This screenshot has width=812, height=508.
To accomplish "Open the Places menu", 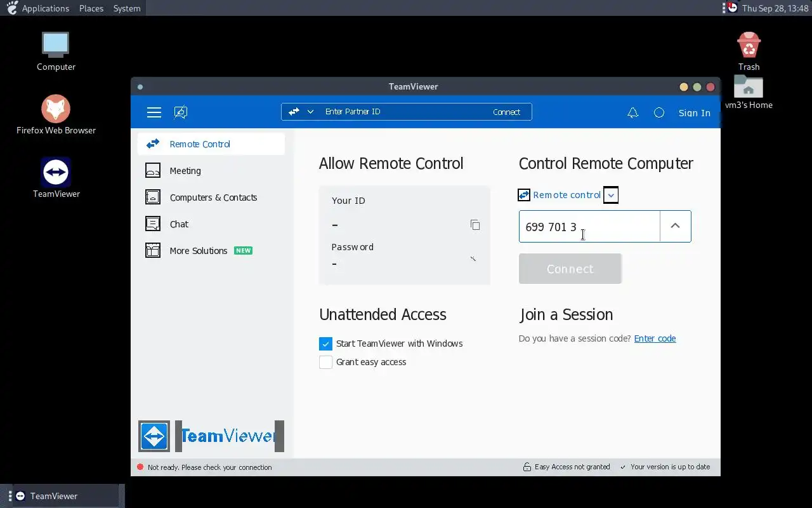I will click(x=91, y=8).
